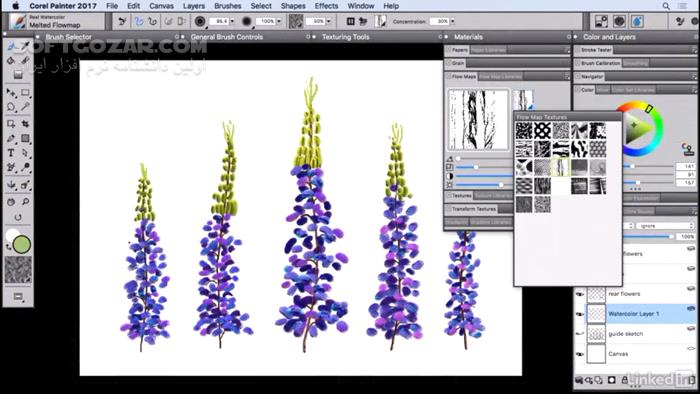
Task: Hide the rear flowers layer
Action: 579,294
